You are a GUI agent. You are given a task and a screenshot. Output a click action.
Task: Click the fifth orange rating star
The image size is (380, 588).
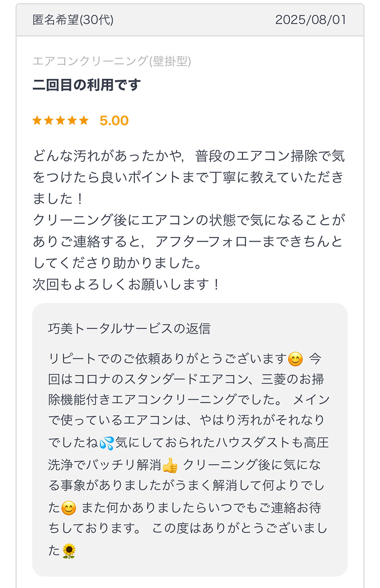(84, 121)
